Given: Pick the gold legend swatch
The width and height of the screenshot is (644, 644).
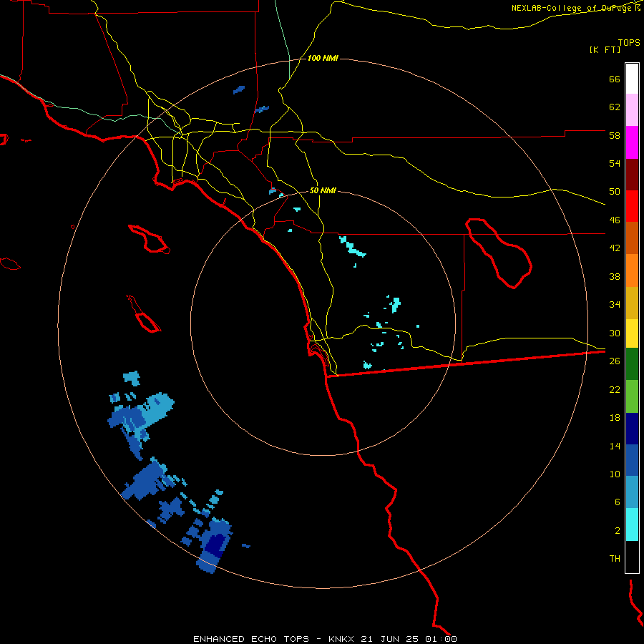Looking at the screenshot, I should (632, 303).
